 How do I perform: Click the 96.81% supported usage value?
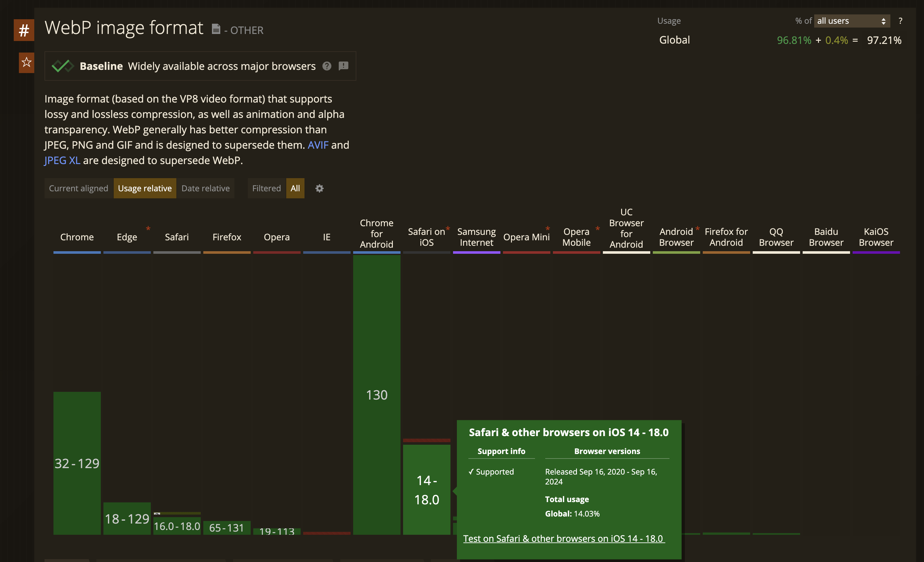coord(794,40)
